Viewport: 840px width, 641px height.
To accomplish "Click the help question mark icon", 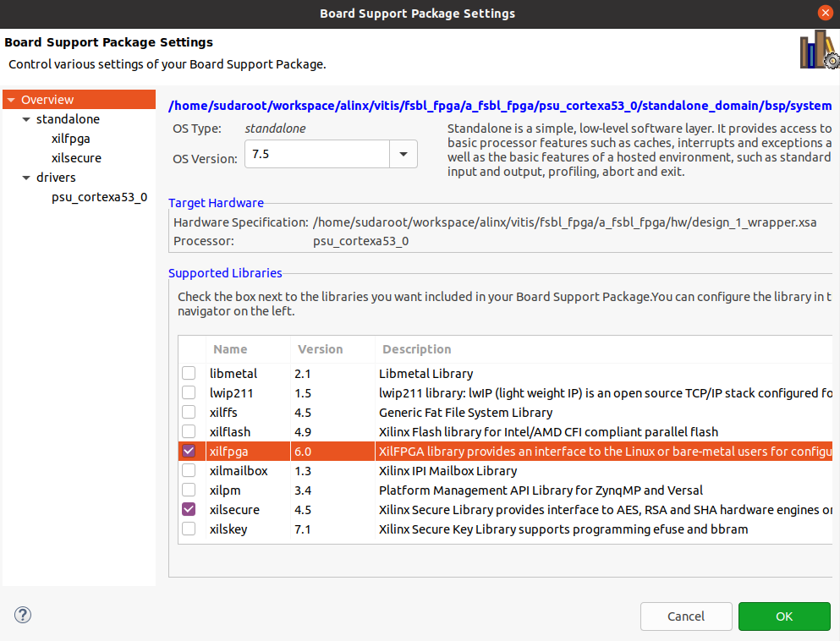I will pos(22,615).
